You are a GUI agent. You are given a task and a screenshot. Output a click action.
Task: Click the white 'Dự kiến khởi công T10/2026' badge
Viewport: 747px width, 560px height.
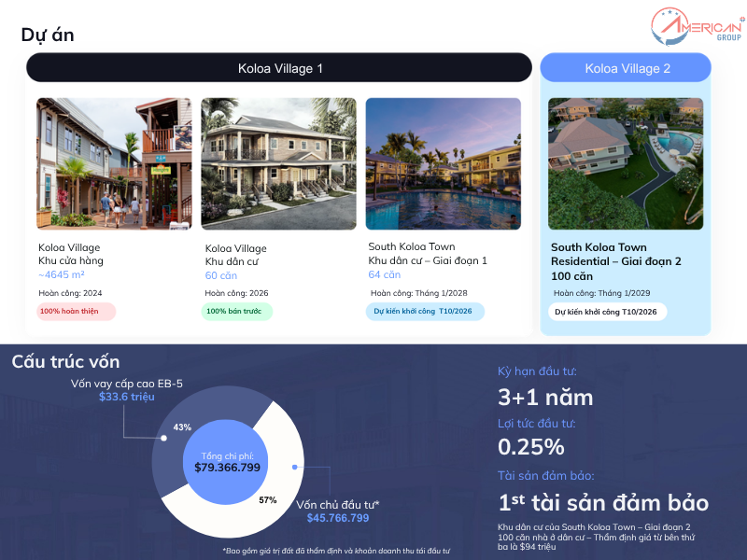point(608,312)
